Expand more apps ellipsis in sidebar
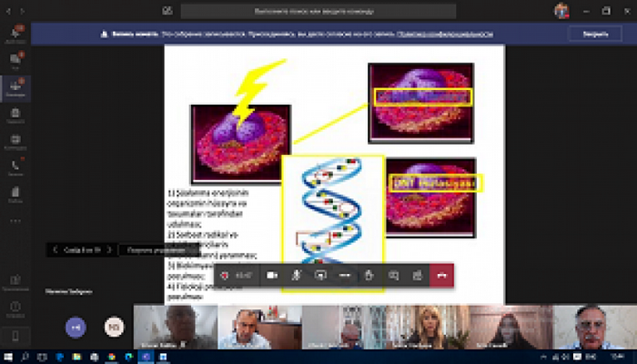Image resolution: width=637 pixels, height=364 pixels. tap(15, 220)
